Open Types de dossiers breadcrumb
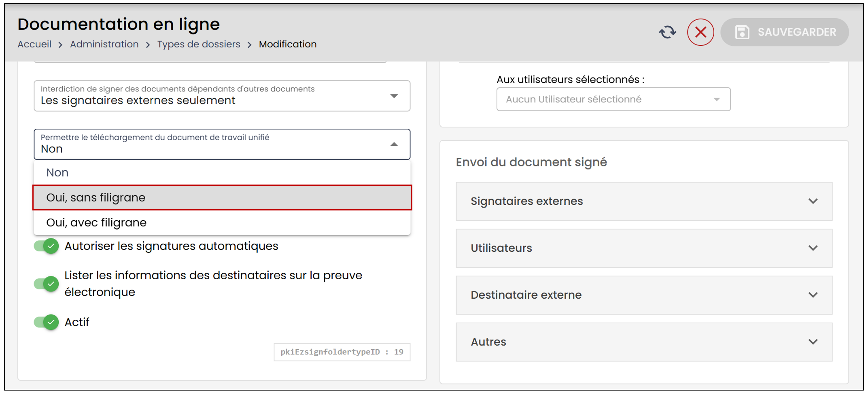The image size is (868, 395). pyautogui.click(x=199, y=44)
